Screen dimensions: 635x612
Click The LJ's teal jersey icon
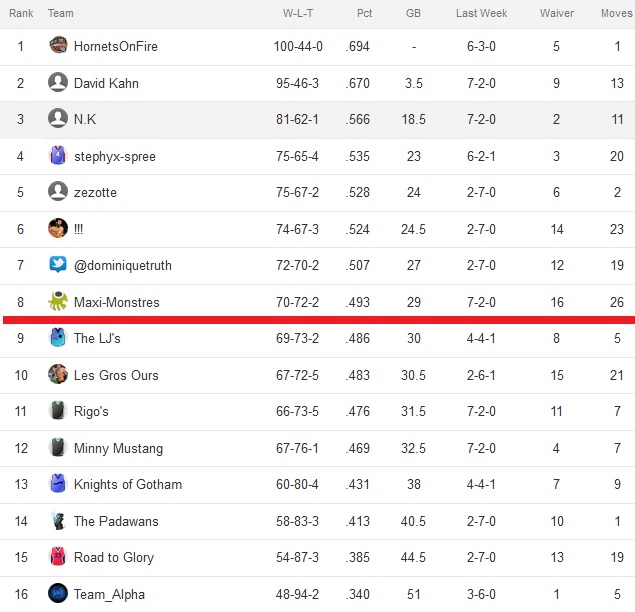coord(58,337)
